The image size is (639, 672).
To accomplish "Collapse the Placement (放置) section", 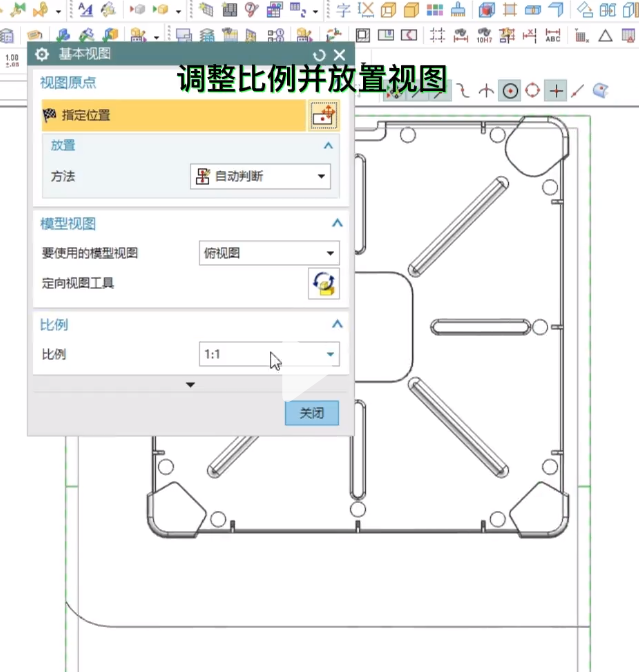I will (x=328, y=146).
